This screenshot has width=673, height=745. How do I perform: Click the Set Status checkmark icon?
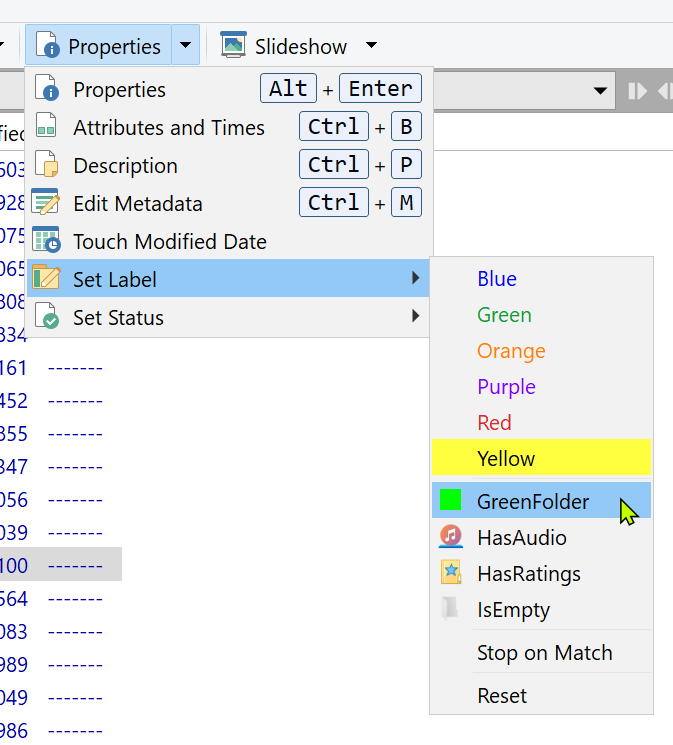pos(47,316)
